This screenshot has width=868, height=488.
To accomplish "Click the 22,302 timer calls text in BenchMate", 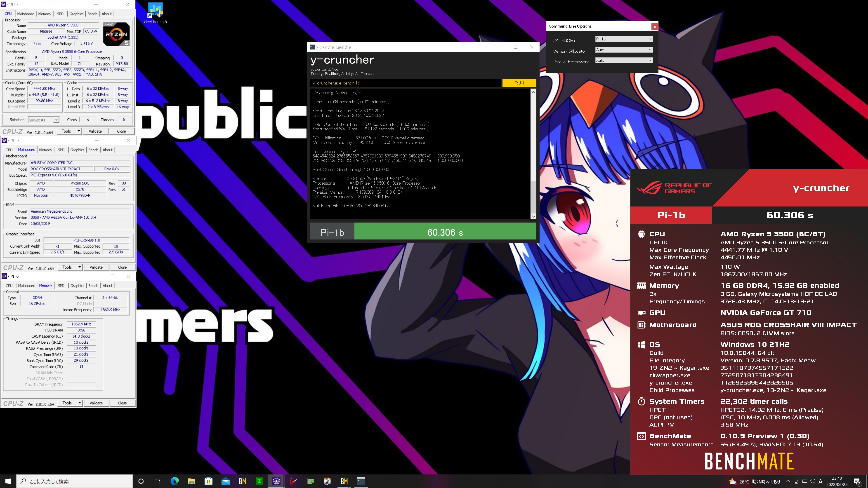I will (754, 401).
